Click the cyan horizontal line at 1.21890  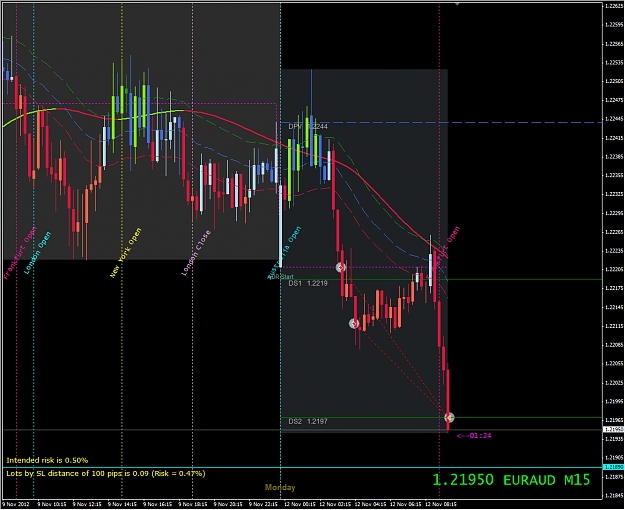point(302,467)
